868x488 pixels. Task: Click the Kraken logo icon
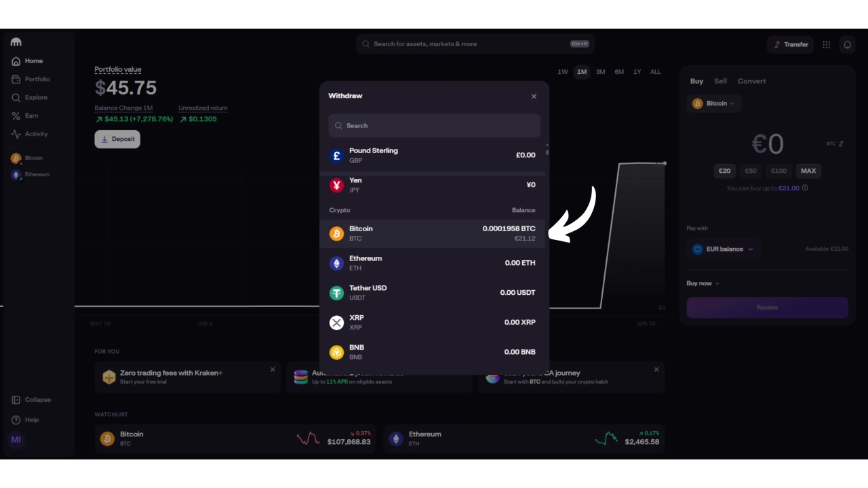coord(16,42)
